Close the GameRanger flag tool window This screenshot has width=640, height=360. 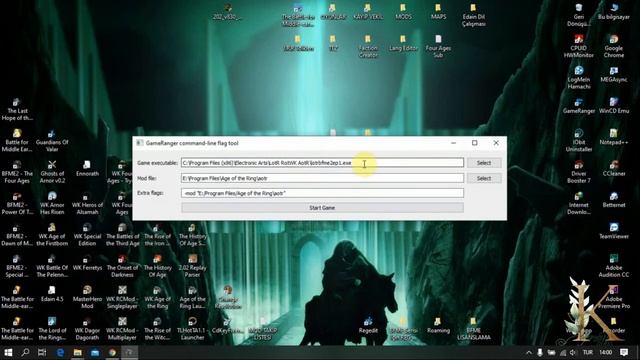[x=496, y=143]
